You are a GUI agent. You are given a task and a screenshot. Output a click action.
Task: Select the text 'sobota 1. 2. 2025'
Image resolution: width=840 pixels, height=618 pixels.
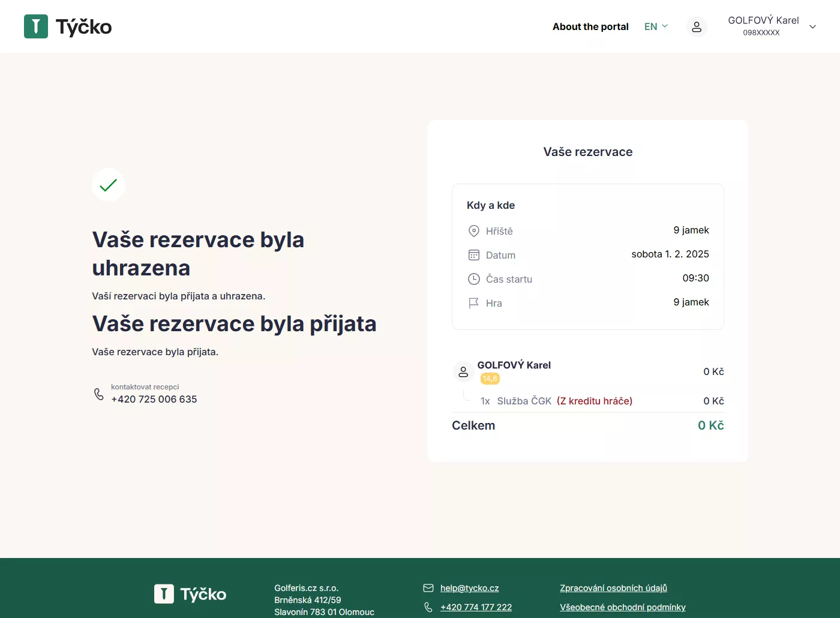(670, 254)
